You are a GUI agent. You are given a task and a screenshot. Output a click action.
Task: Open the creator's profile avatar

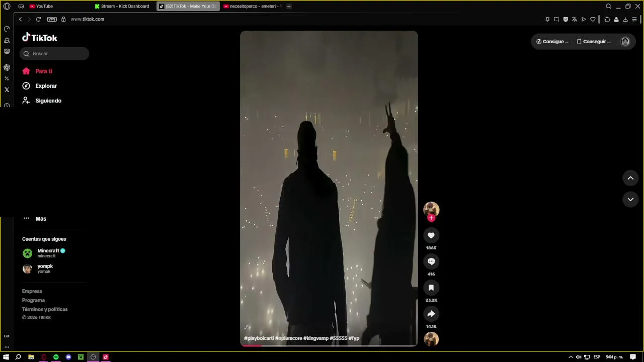coord(431,209)
